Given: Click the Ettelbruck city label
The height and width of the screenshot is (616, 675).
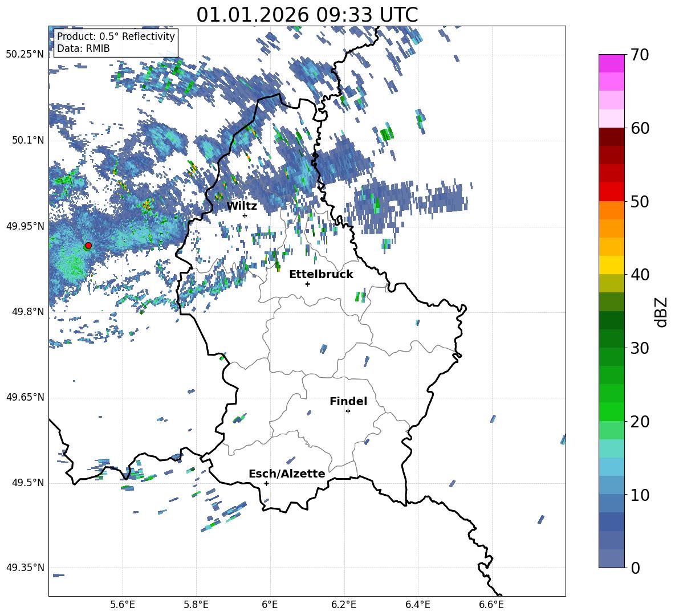Looking at the screenshot, I should [x=321, y=275].
